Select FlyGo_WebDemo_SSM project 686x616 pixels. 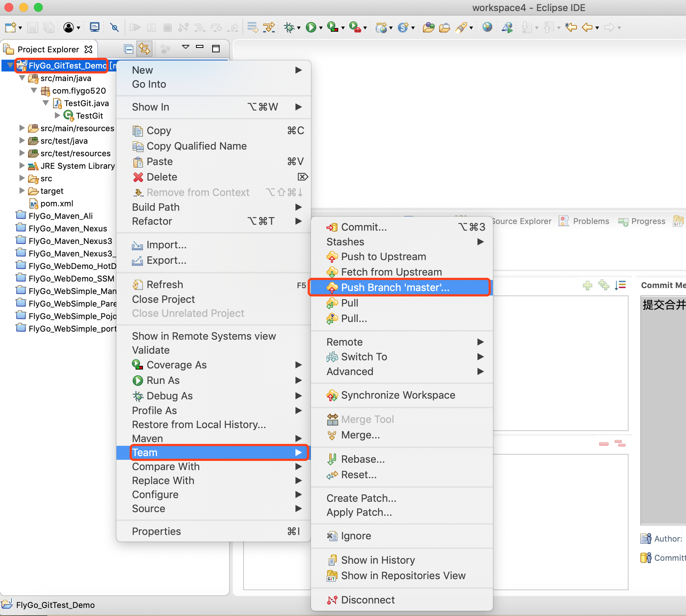66,279
